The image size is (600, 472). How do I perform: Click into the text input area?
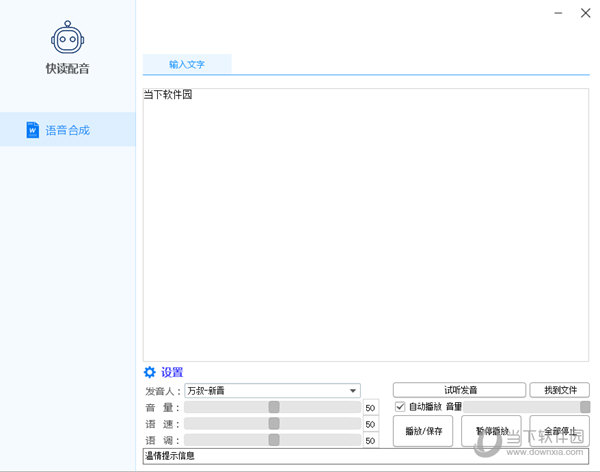tap(366, 225)
